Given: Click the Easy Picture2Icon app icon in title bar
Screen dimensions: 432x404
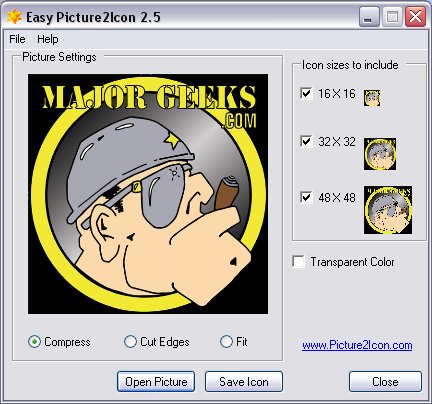Looking at the screenshot, I should point(14,17).
